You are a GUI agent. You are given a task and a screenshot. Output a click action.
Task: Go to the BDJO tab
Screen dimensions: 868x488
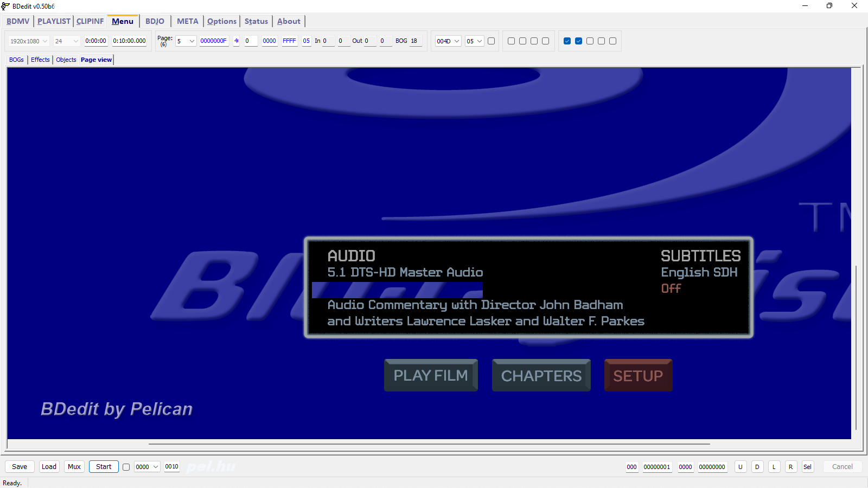(155, 21)
